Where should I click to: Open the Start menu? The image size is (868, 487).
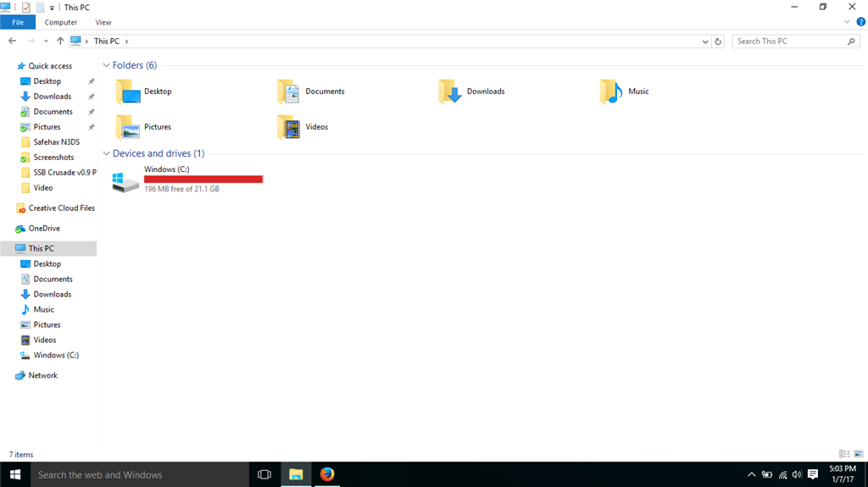coord(15,475)
